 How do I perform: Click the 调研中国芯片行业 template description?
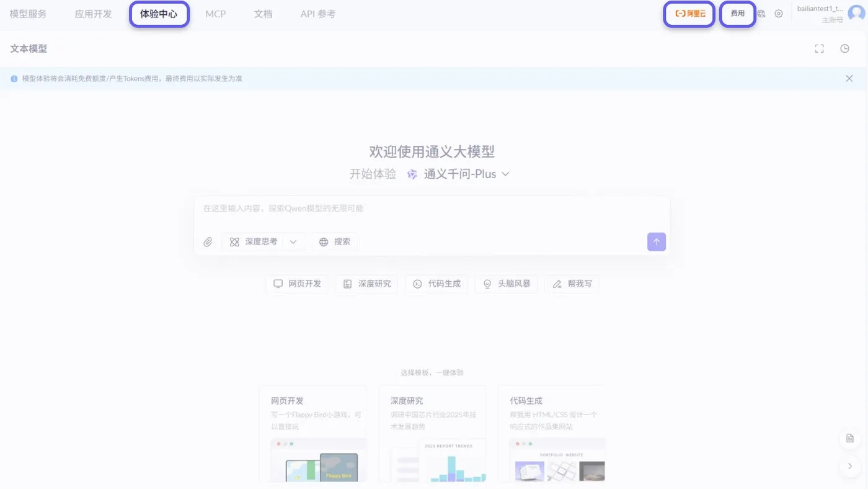tap(433, 421)
